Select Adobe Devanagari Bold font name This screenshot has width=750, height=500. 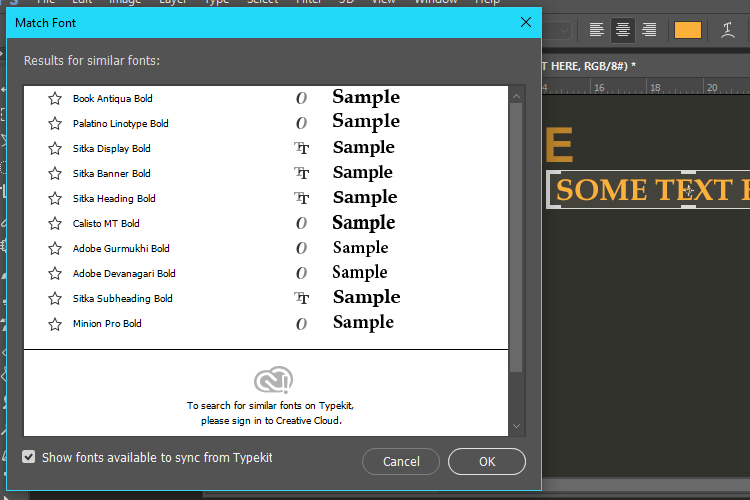point(124,273)
